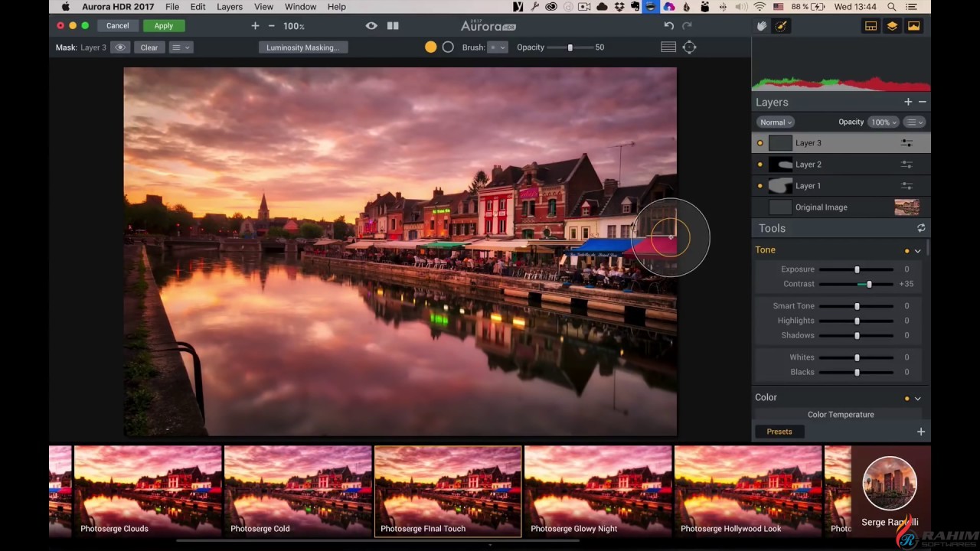Click the undo arrow icon
The height and width of the screenshot is (551, 980).
(x=669, y=26)
